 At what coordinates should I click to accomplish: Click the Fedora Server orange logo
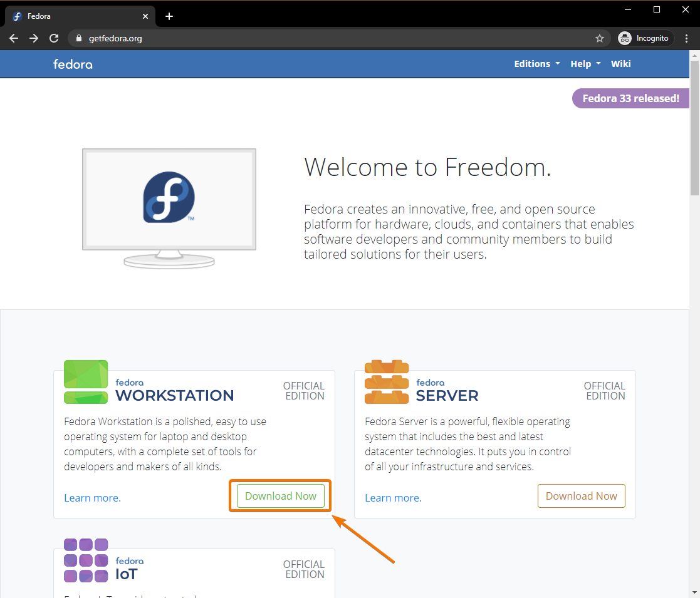click(387, 382)
